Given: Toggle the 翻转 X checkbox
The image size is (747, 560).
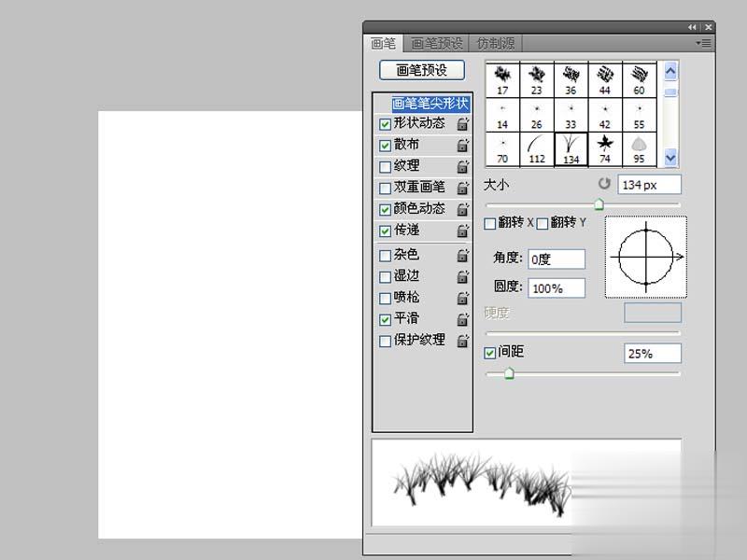Looking at the screenshot, I should point(490,224).
